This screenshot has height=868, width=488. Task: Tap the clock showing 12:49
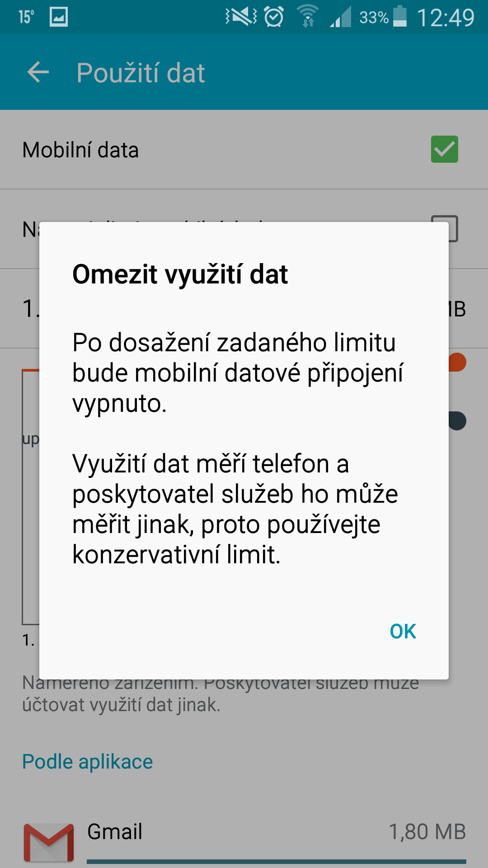click(x=446, y=18)
